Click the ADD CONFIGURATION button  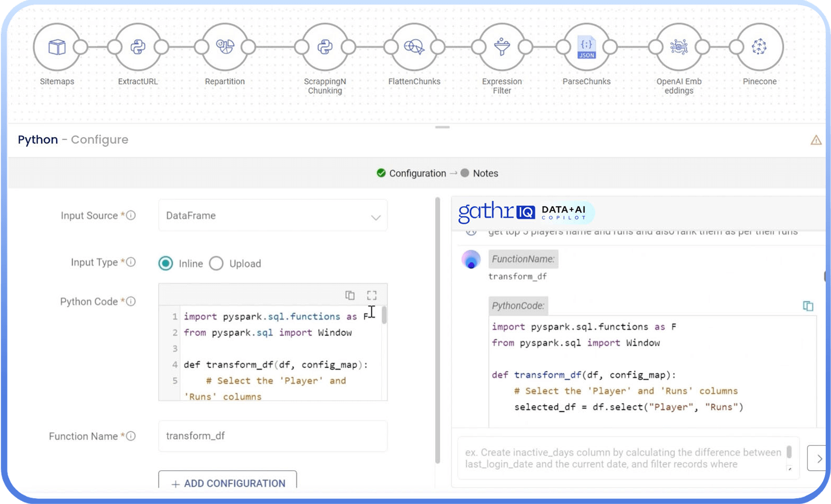pyautogui.click(x=228, y=483)
